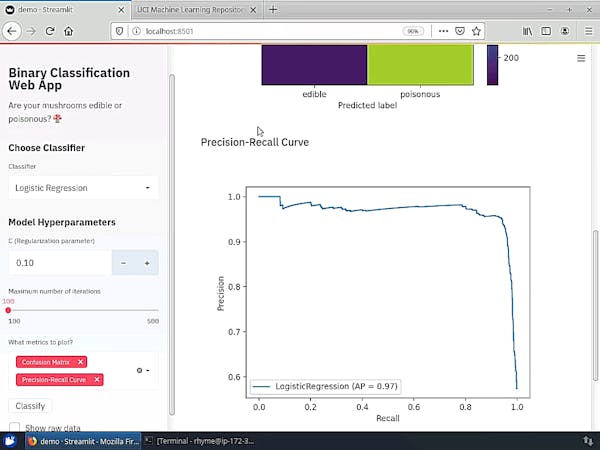Viewport: 600px width, 450px height.
Task: Open the desktop applications menu icon
Action: 10,441
